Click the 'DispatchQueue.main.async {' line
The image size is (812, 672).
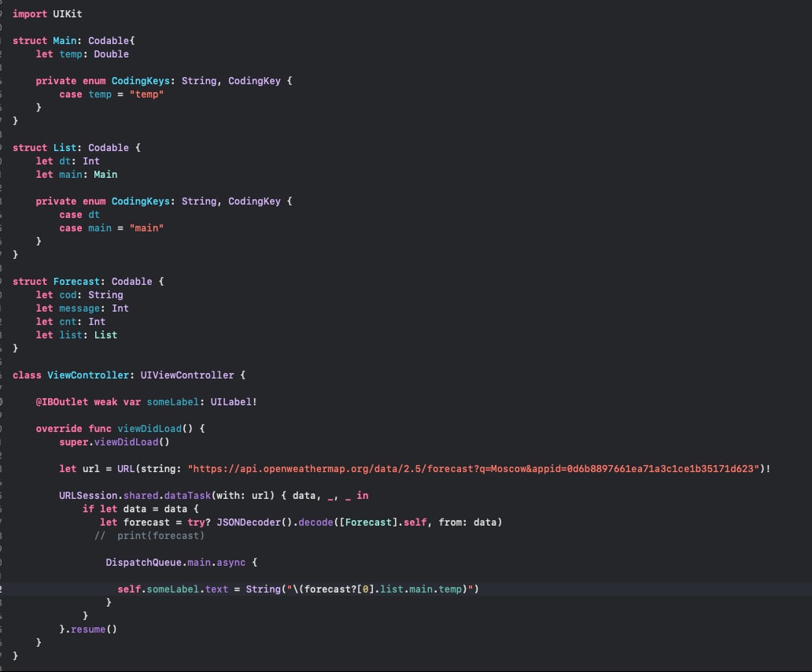(x=181, y=563)
